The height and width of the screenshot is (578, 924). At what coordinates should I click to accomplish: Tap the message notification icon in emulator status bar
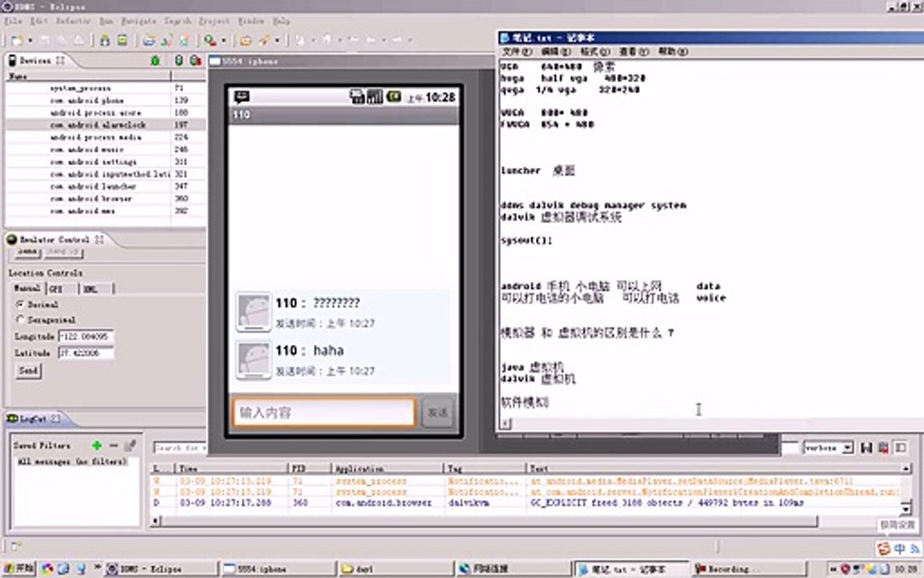pyautogui.click(x=241, y=96)
